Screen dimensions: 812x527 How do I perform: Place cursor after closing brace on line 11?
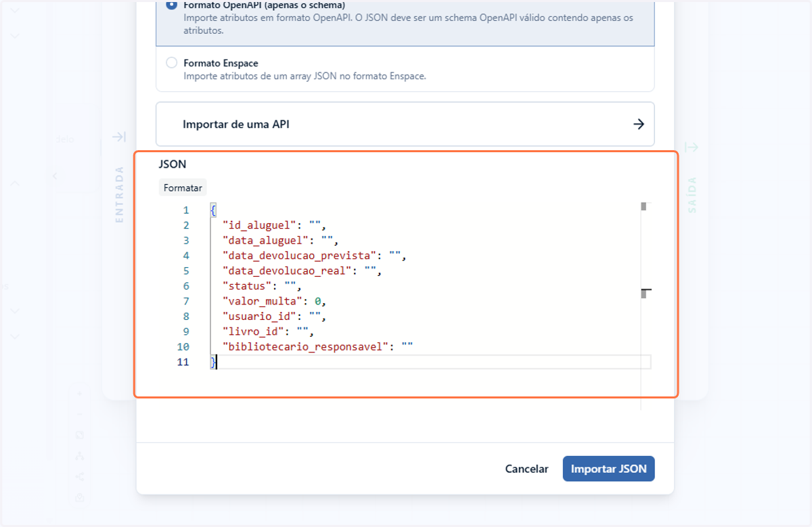pos(217,363)
